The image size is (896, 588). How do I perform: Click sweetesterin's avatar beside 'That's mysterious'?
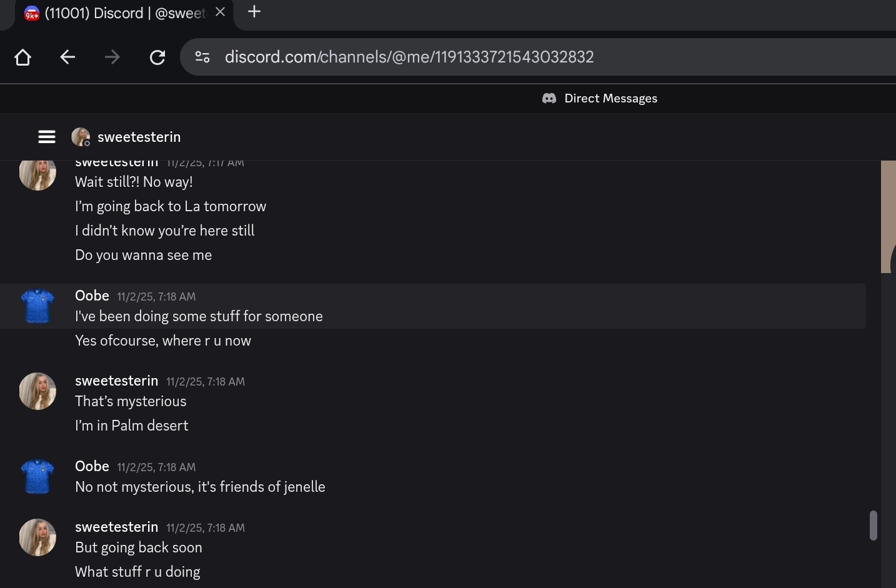coord(37,391)
